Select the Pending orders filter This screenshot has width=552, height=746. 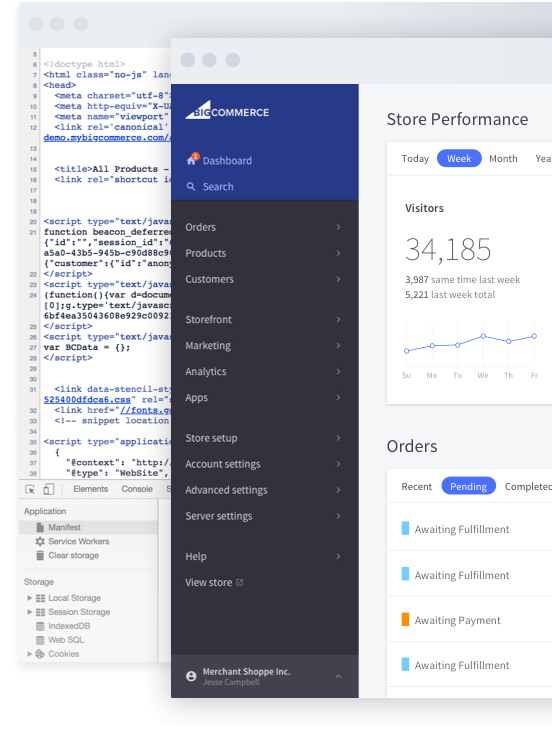(468, 486)
